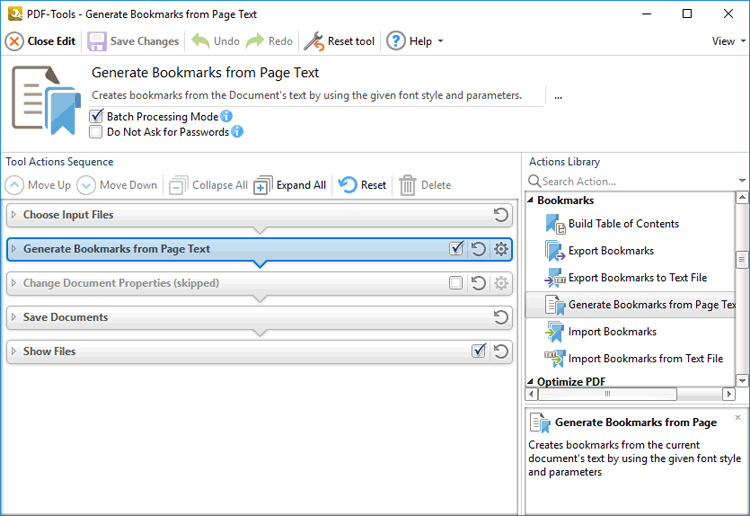
Task: Toggle Batch Processing Mode checkbox
Action: click(x=96, y=116)
